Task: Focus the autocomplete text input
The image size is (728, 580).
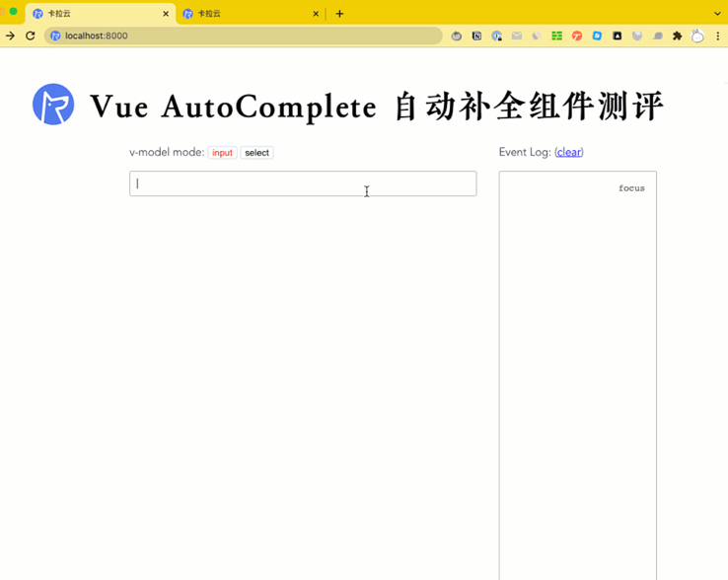Action: tap(303, 183)
